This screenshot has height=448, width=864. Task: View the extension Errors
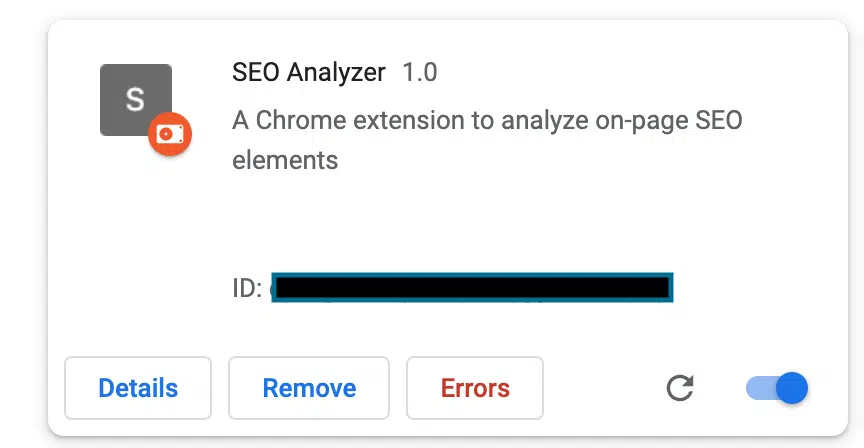pyautogui.click(x=475, y=388)
